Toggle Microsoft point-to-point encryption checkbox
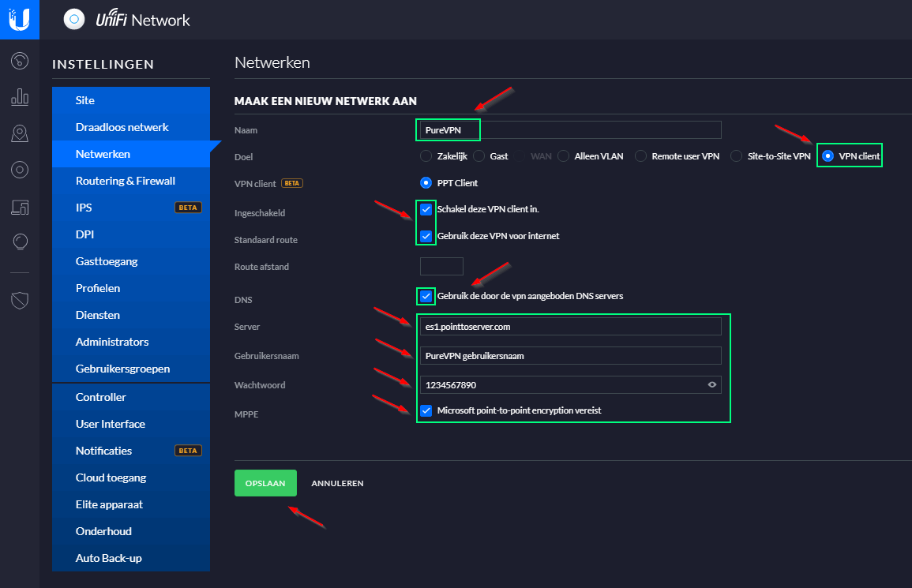Screen dimensions: 912x588 (426, 410)
